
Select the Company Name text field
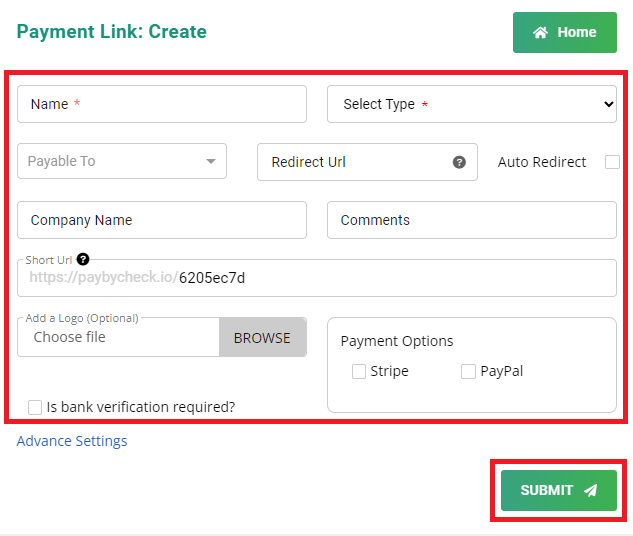pos(162,220)
